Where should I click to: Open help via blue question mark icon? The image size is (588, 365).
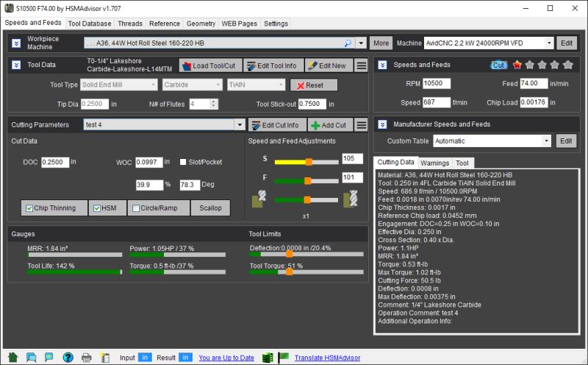click(x=68, y=358)
